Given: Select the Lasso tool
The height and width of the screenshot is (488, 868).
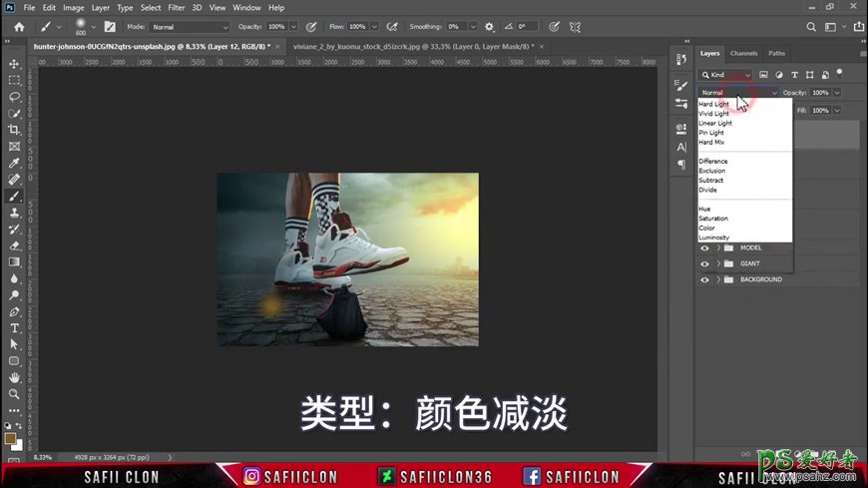Looking at the screenshot, I should tap(14, 97).
